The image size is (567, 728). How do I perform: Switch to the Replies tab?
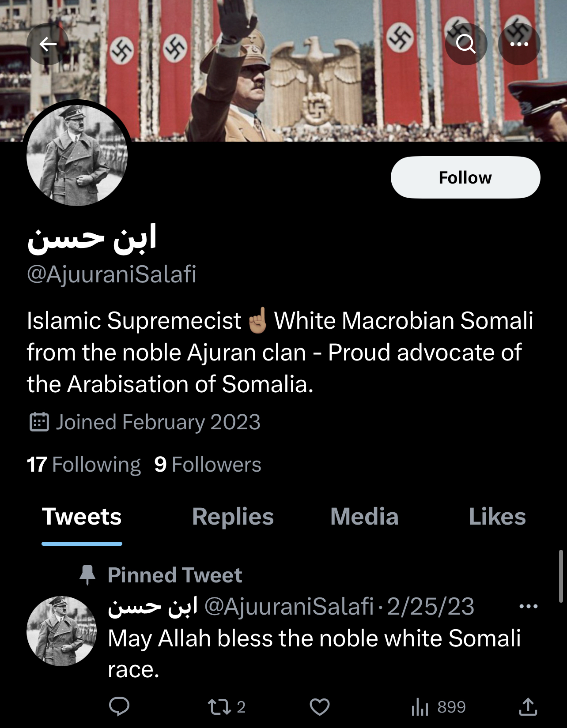[x=233, y=517]
